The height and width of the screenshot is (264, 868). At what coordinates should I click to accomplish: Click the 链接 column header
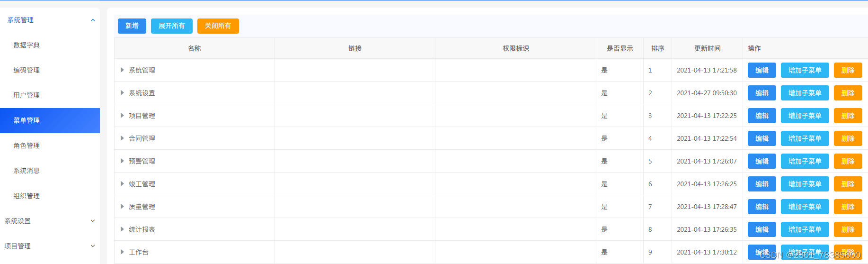[355, 48]
